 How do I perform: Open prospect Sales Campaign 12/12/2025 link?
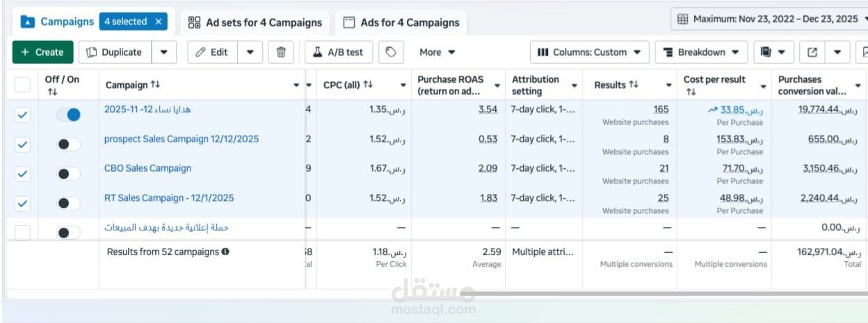(181, 139)
